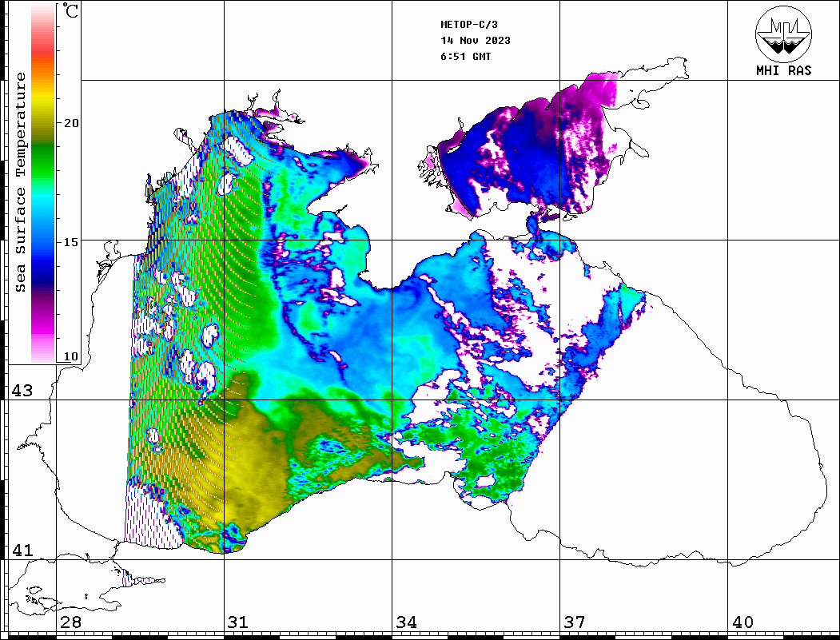Click latitude label 43
Screen dimensions: 840x640
[x=22, y=391]
